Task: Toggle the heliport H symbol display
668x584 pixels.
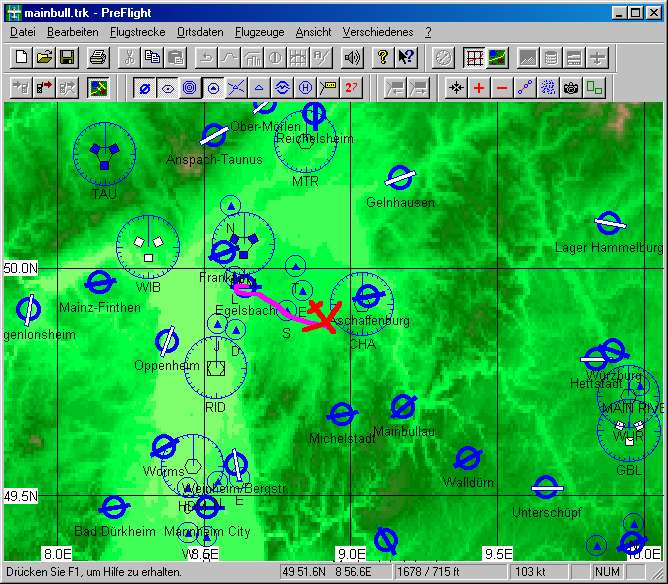Action: tap(305, 88)
